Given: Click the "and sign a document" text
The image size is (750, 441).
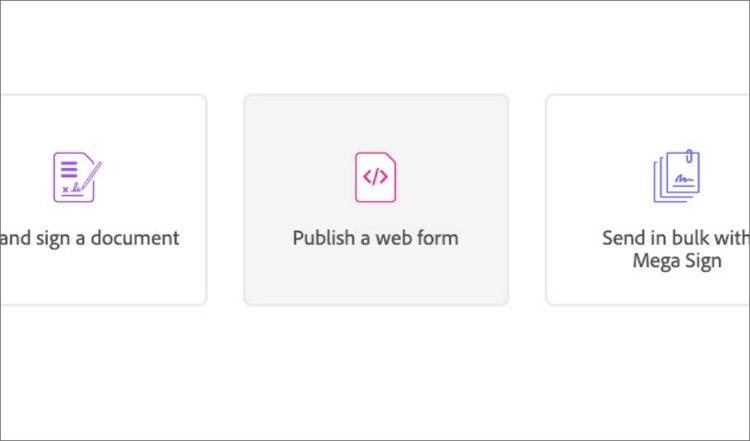Looking at the screenshot, I should (x=90, y=239).
